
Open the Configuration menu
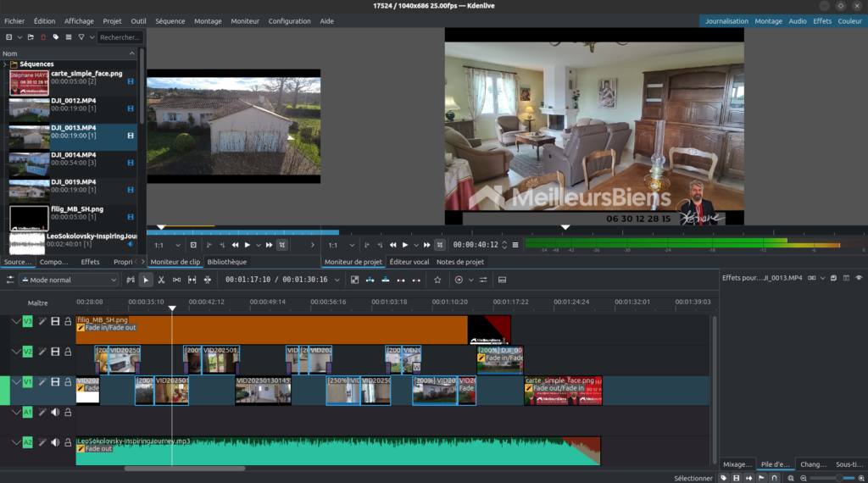click(290, 21)
